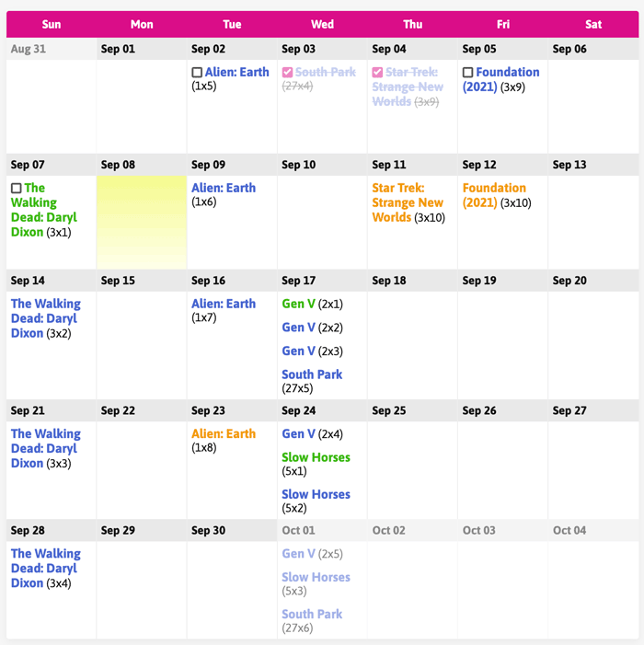Uncheck the South Park 27x4 checkbox

[287, 73]
